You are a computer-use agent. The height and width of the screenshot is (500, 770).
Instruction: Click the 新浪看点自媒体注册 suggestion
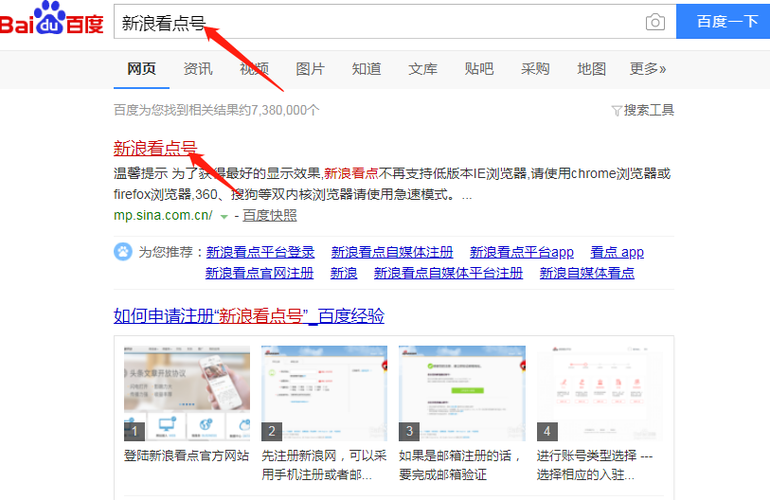392,252
